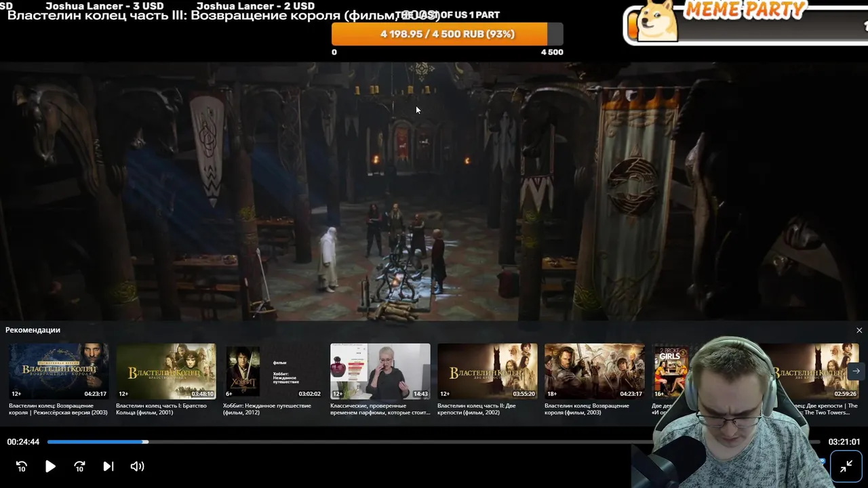Skip forward 10 seconds
Screen dimensions: 868x488
[79, 466]
